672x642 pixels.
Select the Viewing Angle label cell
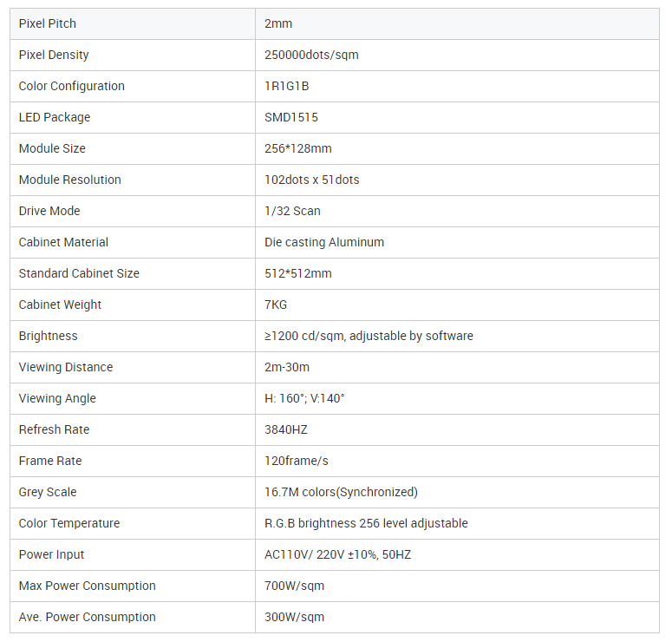[x=57, y=398]
